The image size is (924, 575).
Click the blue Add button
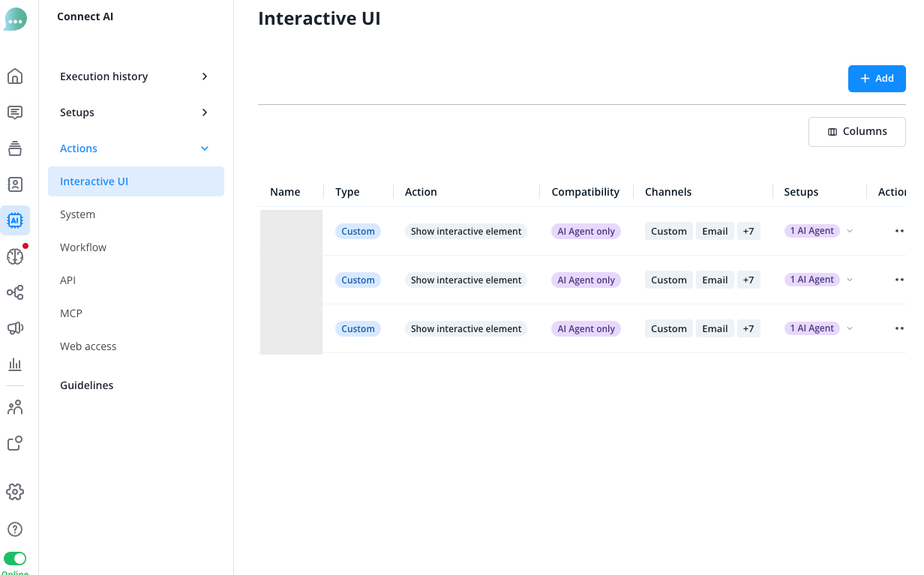[x=877, y=79]
